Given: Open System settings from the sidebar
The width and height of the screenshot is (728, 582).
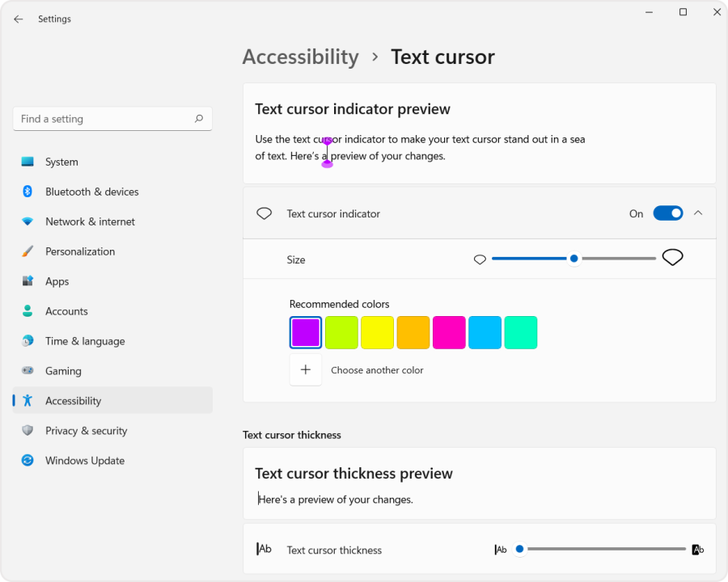Looking at the screenshot, I should coord(26,162).
